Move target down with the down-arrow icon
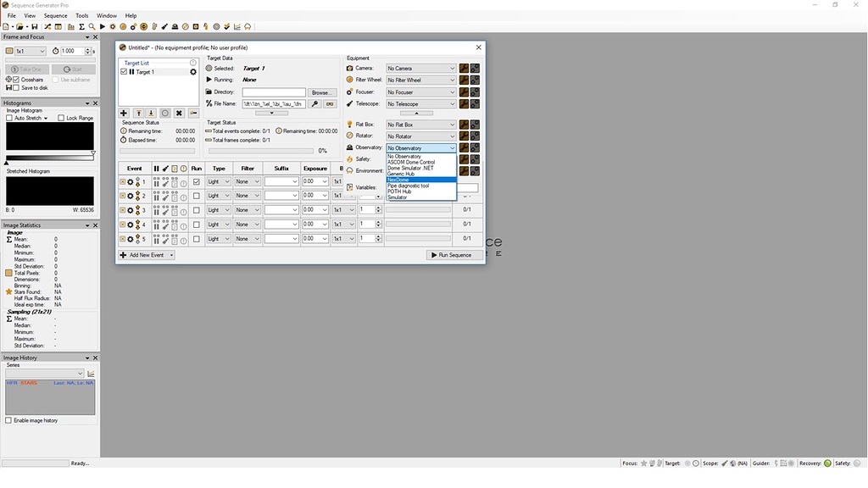The image size is (868, 488). 151,113
